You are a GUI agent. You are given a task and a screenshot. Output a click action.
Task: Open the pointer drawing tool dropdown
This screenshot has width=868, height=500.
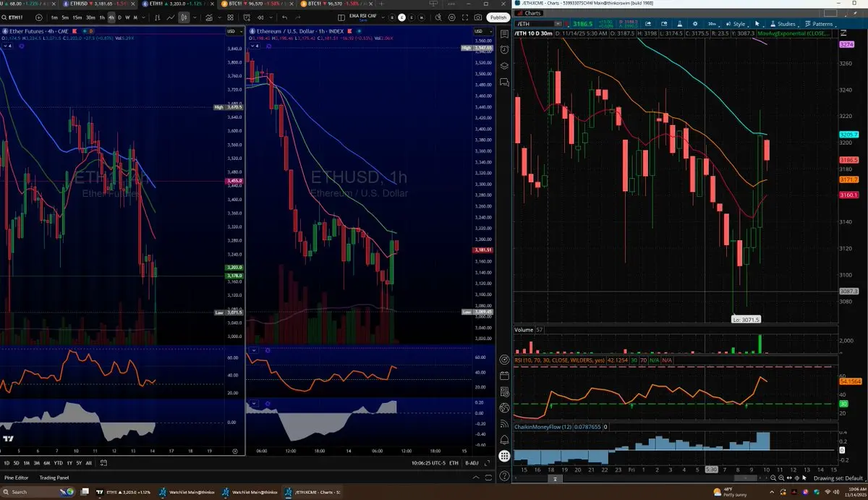point(758,23)
